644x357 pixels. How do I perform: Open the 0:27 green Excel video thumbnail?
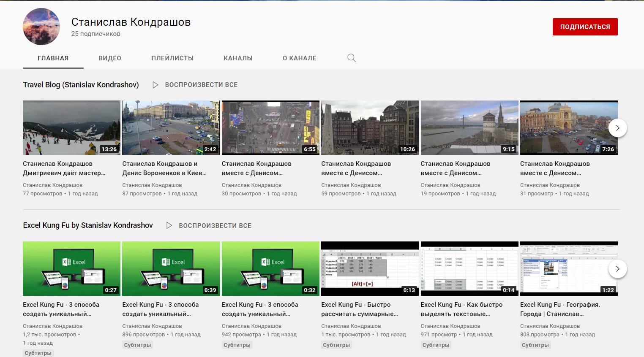(x=71, y=268)
